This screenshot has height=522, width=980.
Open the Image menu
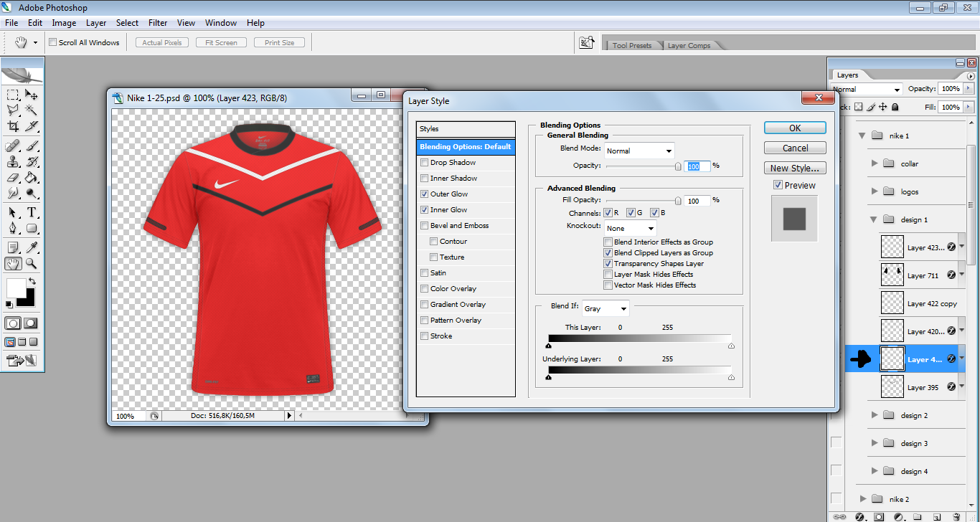(64, 23)
